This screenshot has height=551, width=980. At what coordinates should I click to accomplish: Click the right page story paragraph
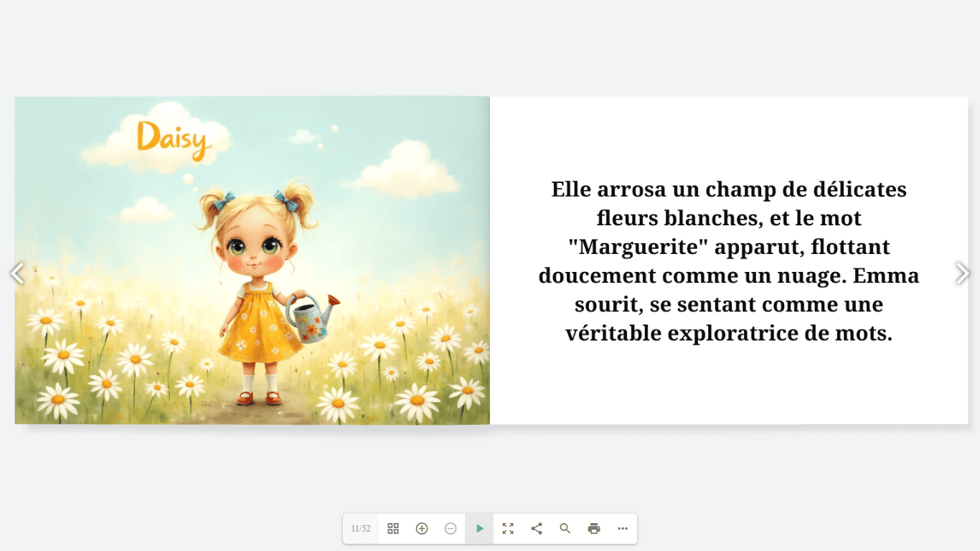(729, 261)
